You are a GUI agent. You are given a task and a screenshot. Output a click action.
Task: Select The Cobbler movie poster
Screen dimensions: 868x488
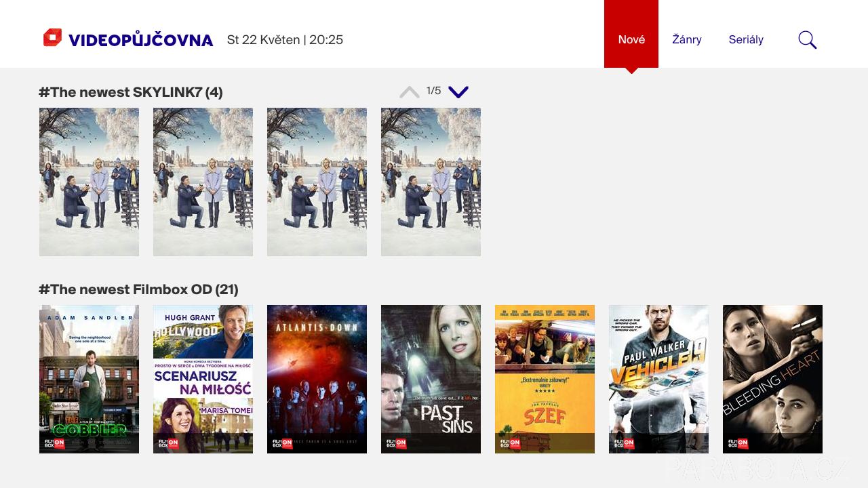tap(89, 379)
